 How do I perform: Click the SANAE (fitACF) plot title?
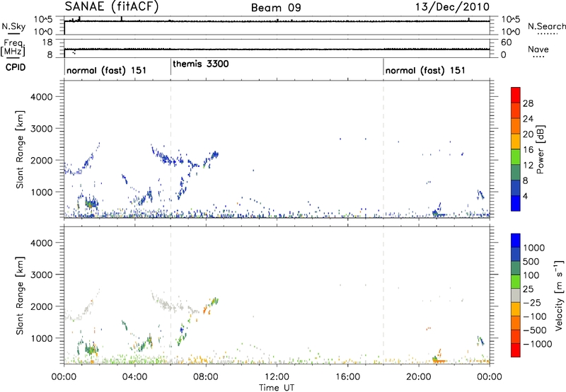(112, 7)
